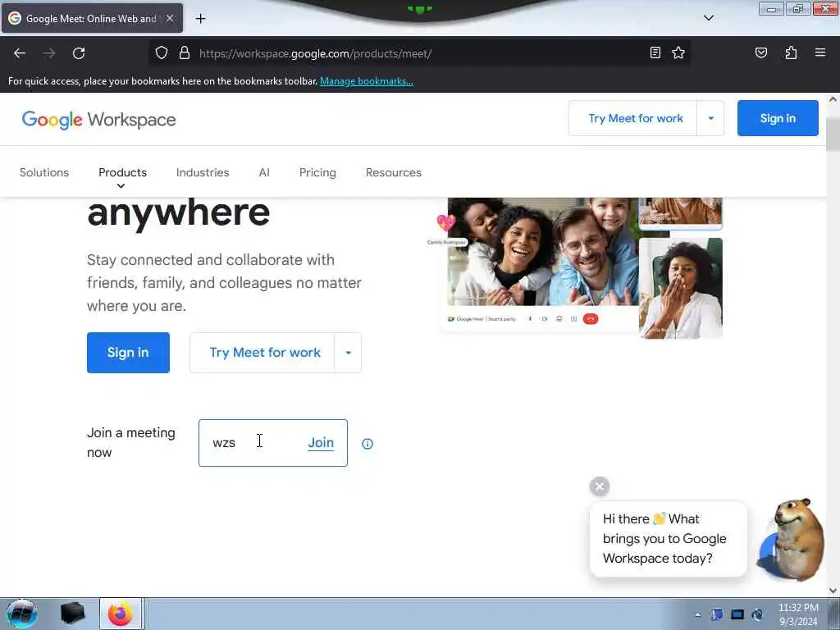The image size is (840, 630).
Task: Open tracking protection shield icon
Action: (162, 53)
